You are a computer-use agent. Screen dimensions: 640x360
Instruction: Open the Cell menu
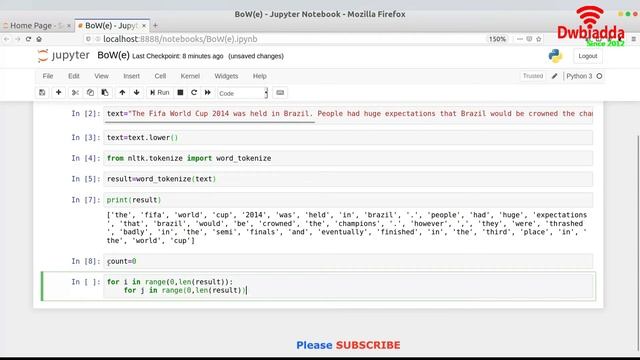click(160, 76)
